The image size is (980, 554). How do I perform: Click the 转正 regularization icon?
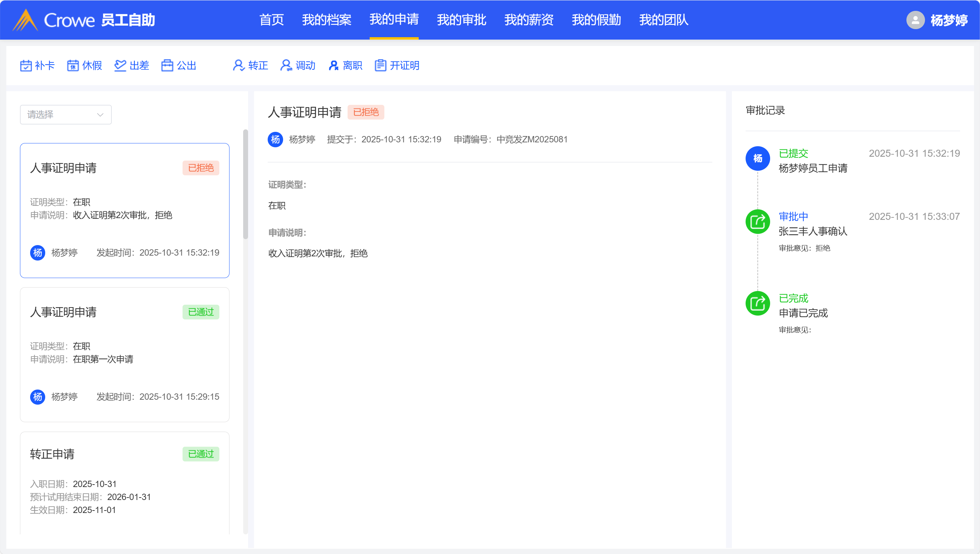[x=239, y=66]
